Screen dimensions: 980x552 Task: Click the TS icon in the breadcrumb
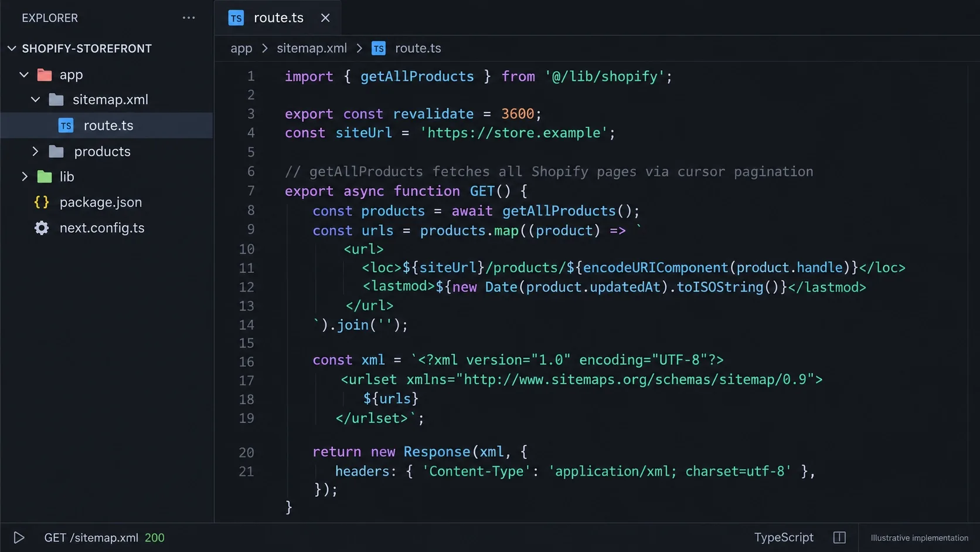(379, 48)
